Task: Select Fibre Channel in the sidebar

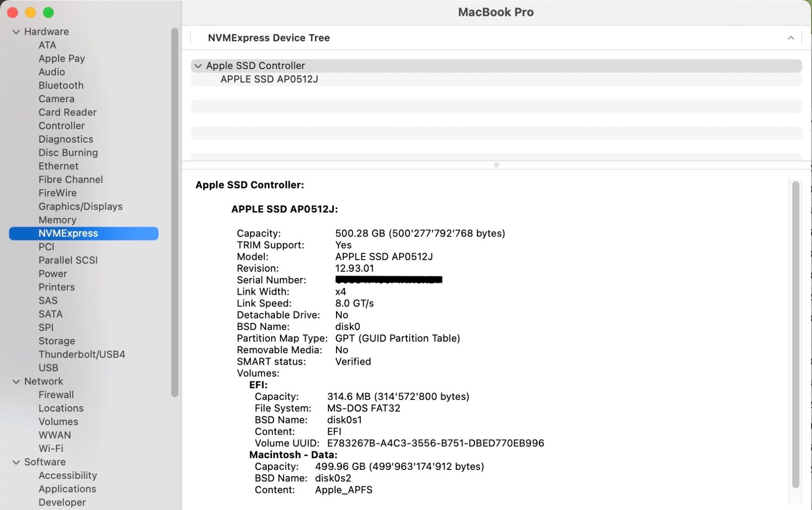Action: [x=71, y=180]
